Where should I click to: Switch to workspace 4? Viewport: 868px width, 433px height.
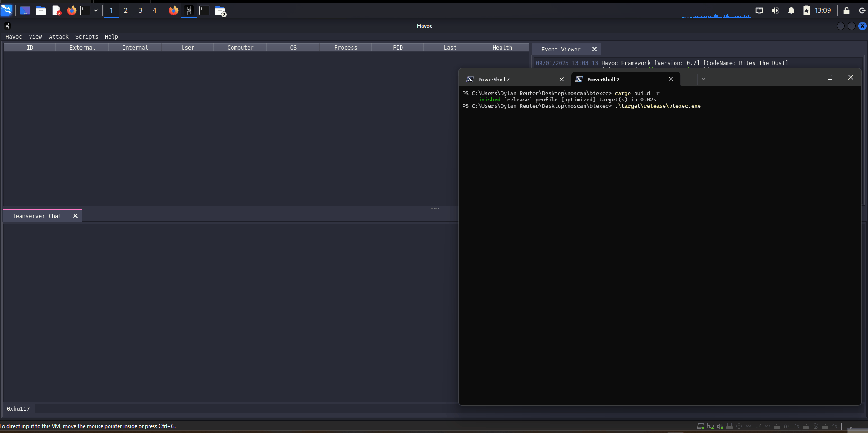click(154, 10)
